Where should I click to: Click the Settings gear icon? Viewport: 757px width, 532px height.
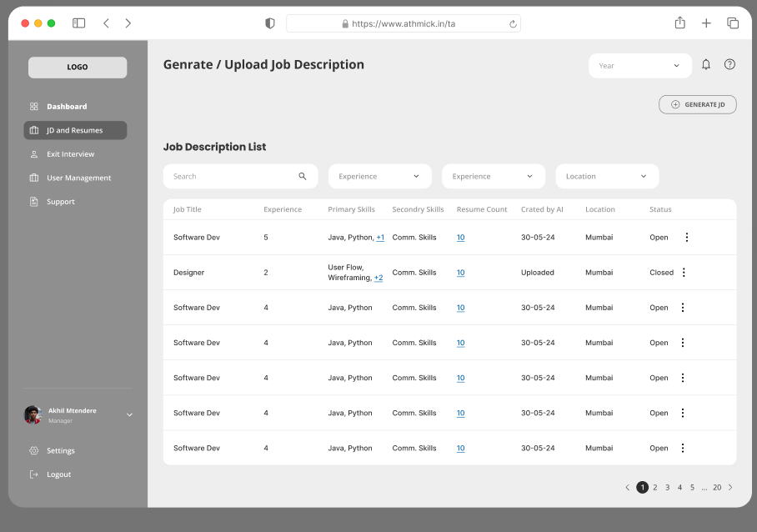tap(34, 450)
